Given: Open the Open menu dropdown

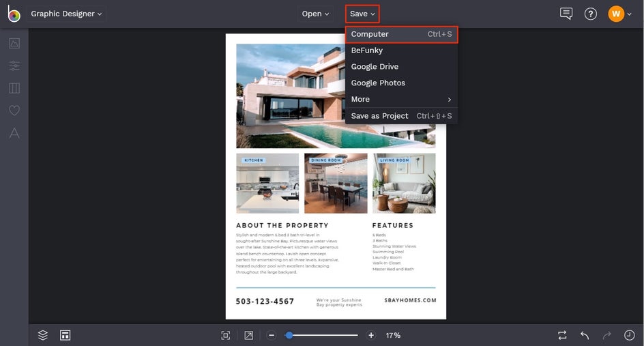Looking at the screenshot, I should click(x=315, y=14).
